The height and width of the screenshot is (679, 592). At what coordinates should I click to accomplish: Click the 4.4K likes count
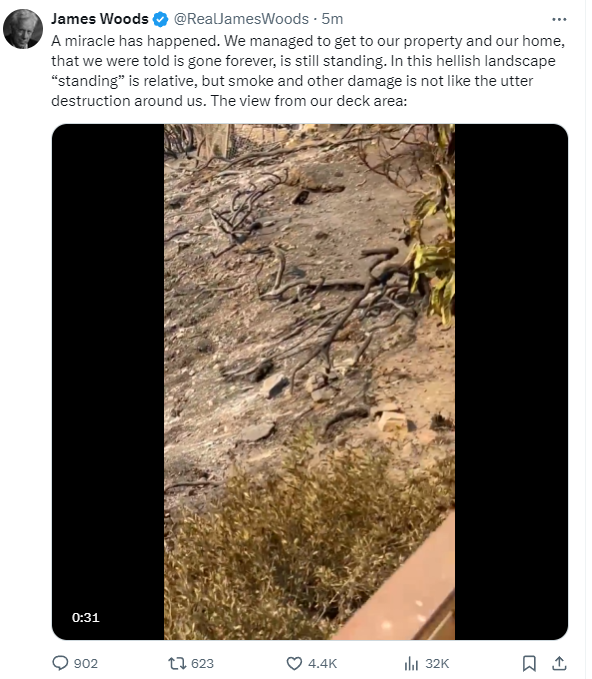322,663
